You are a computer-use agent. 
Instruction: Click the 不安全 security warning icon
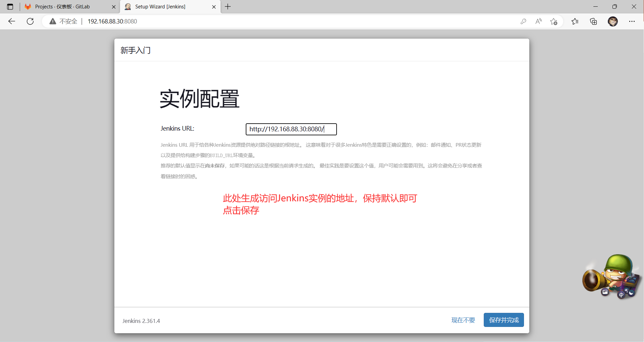53,21
